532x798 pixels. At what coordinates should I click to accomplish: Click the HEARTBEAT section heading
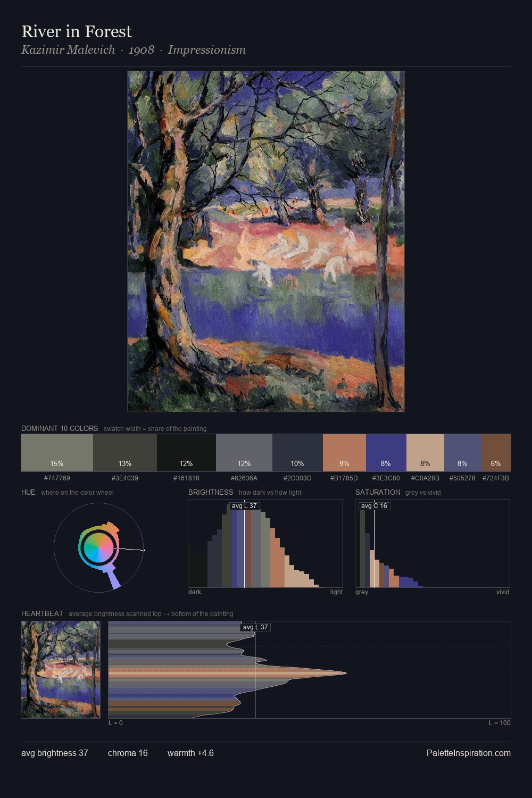[42, 613]
